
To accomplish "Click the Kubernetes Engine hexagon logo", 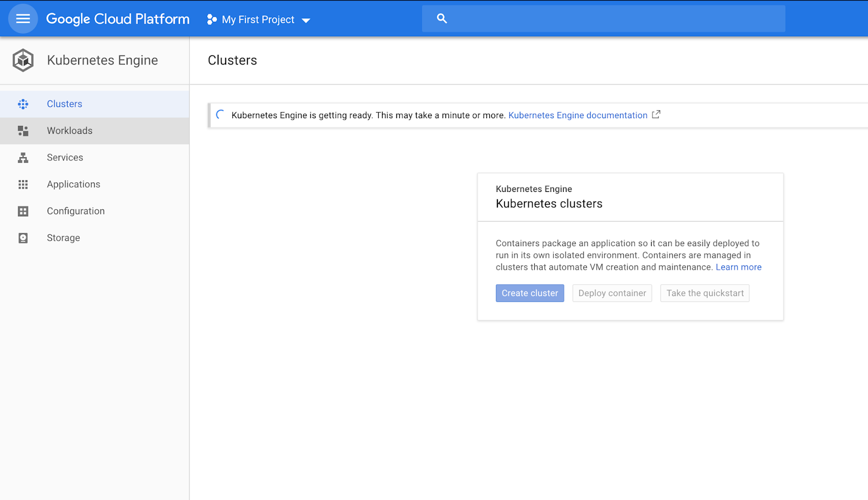I will [23, 60].
